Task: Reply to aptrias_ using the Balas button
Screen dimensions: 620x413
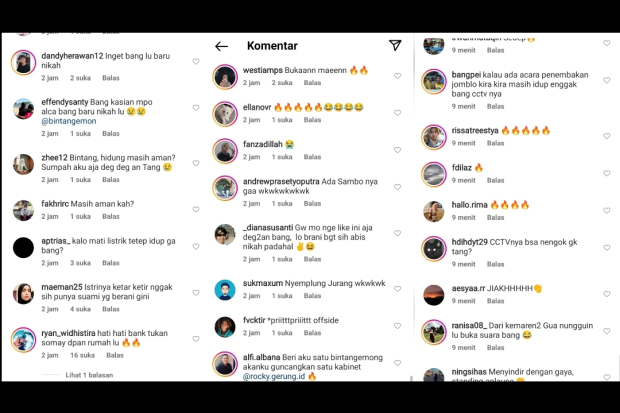Action: click(111, 263)
